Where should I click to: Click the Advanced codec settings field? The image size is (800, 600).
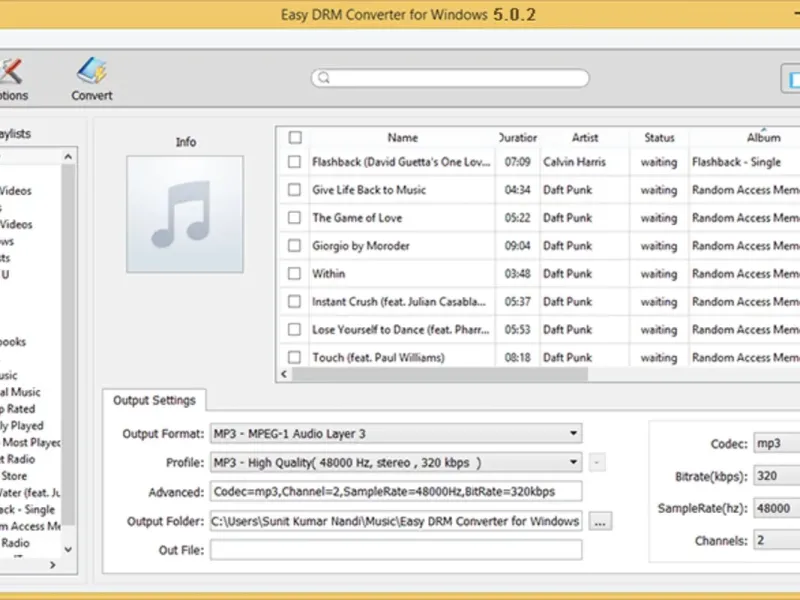pyautogui.click(x=396, y=492)
